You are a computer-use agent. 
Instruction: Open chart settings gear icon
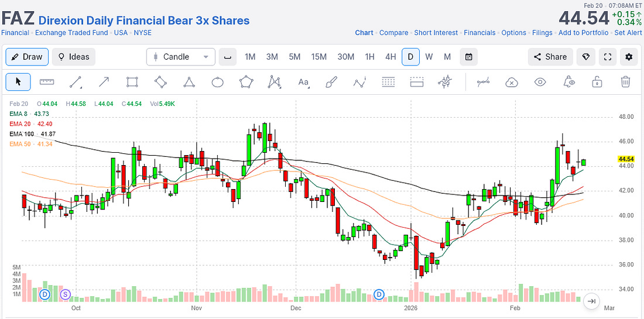629,57
